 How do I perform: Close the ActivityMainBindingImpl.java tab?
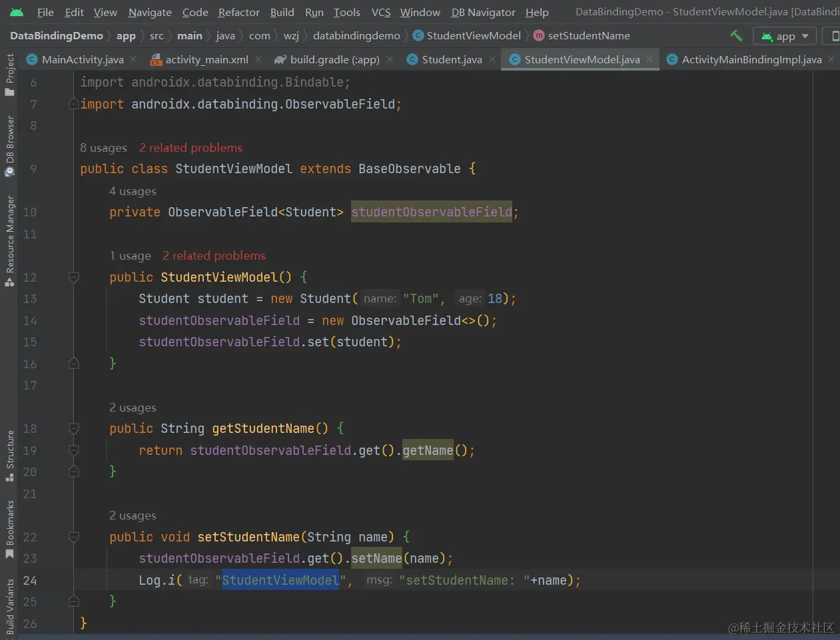pos(831,59)
